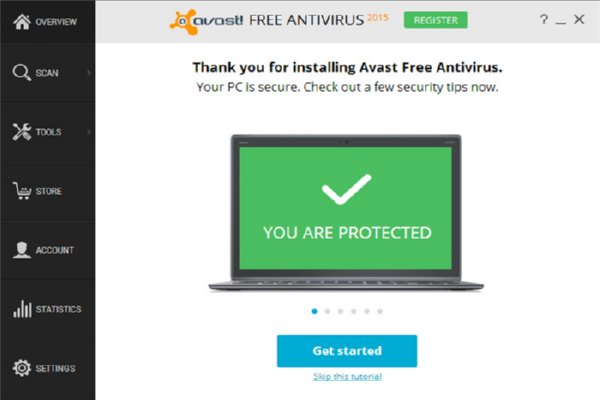Click the Get started button
Image resolution: width=600 pixels, height=400 pixels.
click(347, 351)
